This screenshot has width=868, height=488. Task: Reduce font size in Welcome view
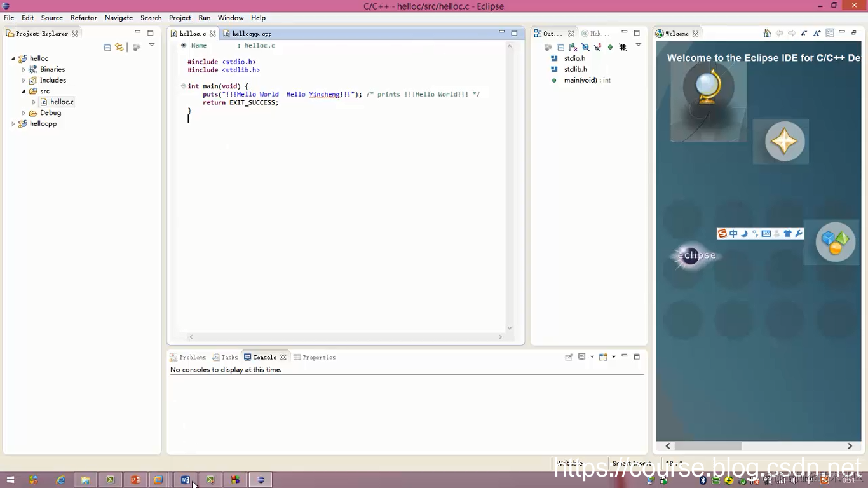pyautogui.click(x=804, y=33)
